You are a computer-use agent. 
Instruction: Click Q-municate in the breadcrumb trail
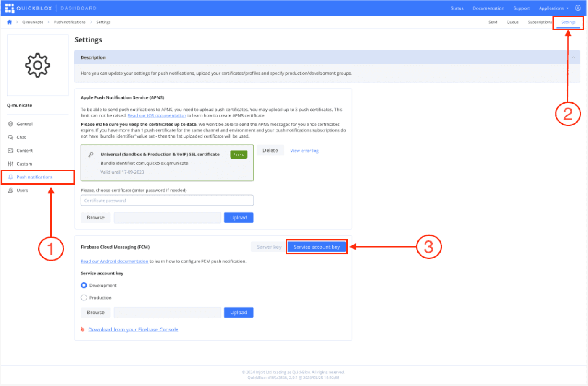tap(33, 22)
